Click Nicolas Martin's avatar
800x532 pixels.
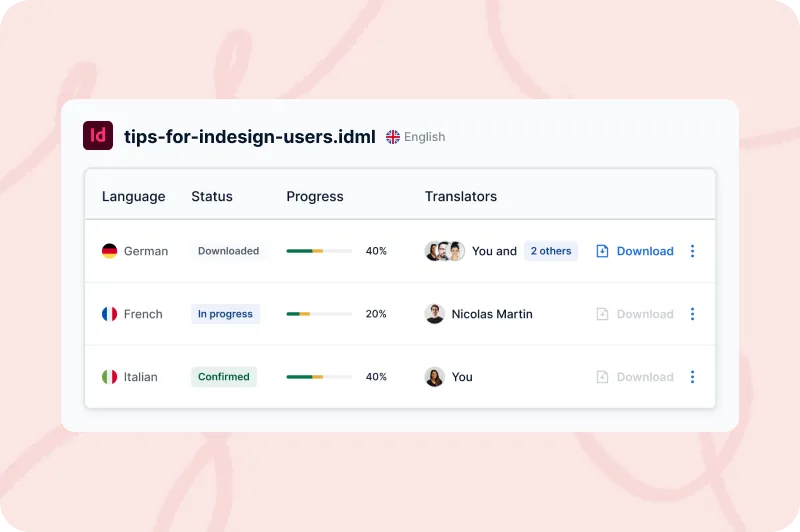[x=435, y=314]
